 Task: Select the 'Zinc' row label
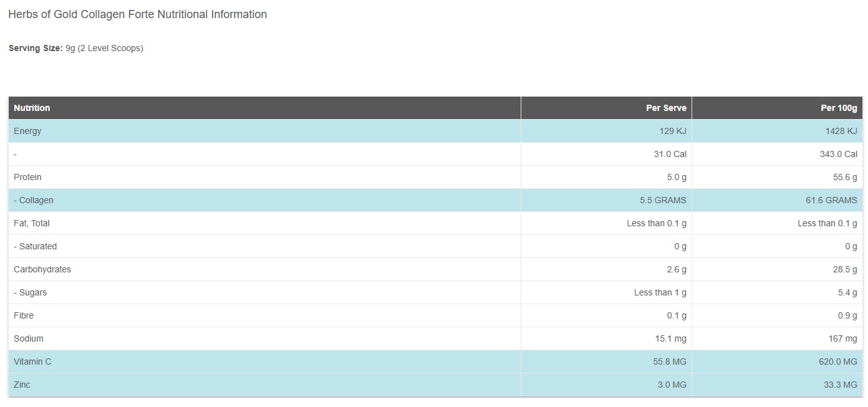coord(22,385)
